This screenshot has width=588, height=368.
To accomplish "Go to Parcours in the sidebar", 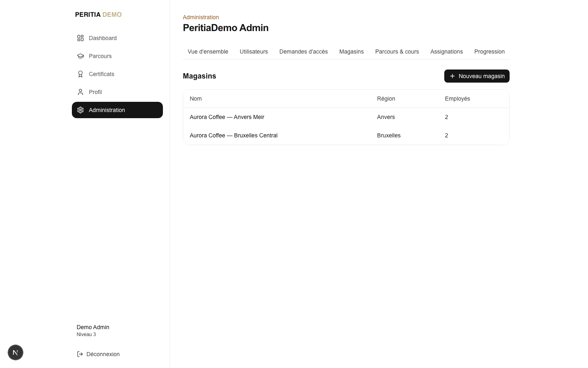I will pos(117,56).
